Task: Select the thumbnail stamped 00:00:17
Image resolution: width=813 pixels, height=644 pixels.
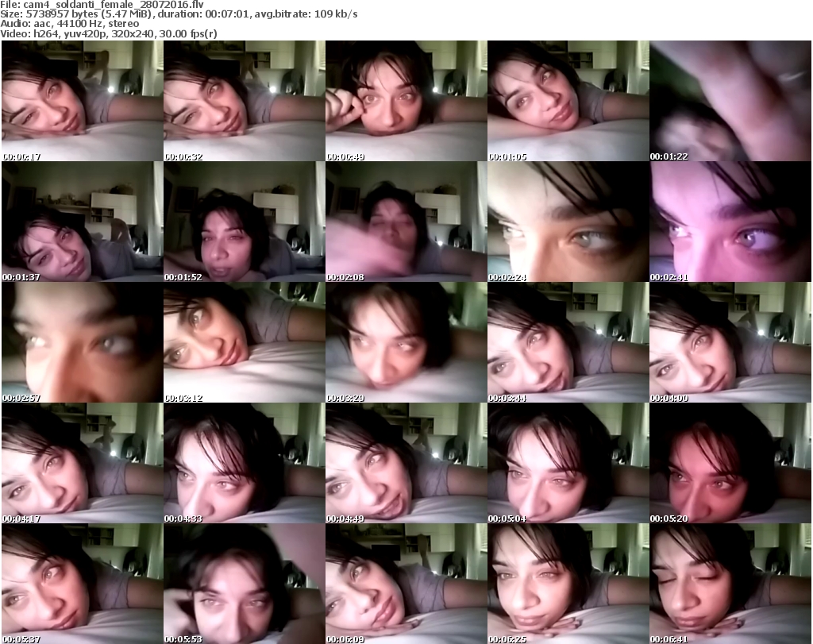Action: (x=83, y=101)
